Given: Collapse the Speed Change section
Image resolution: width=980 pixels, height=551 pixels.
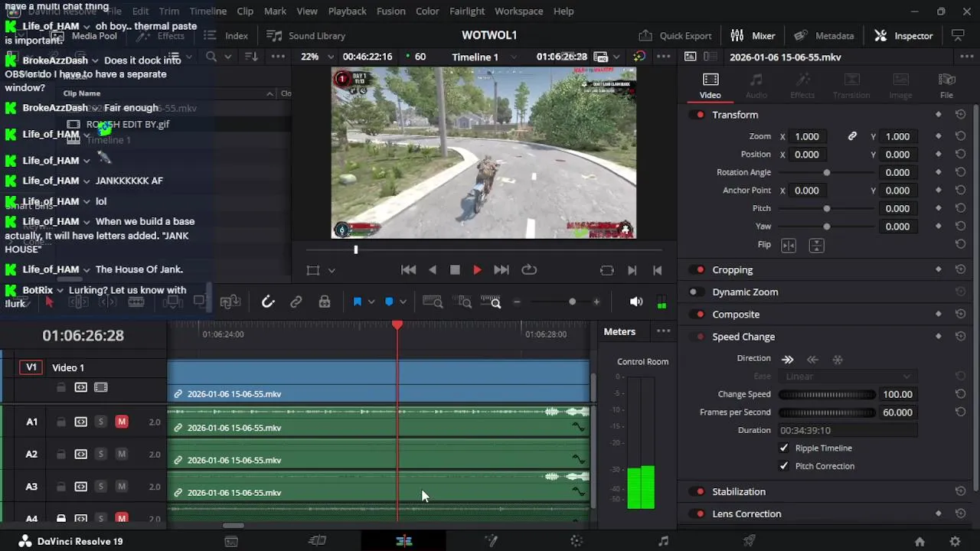Looking at the screenshot, I should (x=743, y=337).
